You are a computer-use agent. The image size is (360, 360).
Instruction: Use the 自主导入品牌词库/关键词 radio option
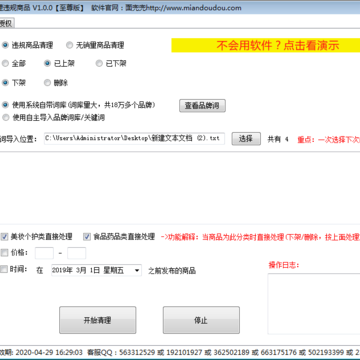pos(5,117)
